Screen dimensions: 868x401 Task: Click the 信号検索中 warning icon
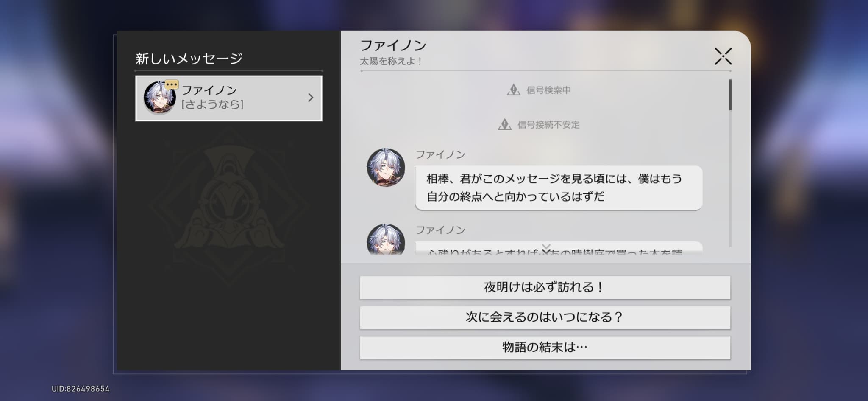pos(514,90)
